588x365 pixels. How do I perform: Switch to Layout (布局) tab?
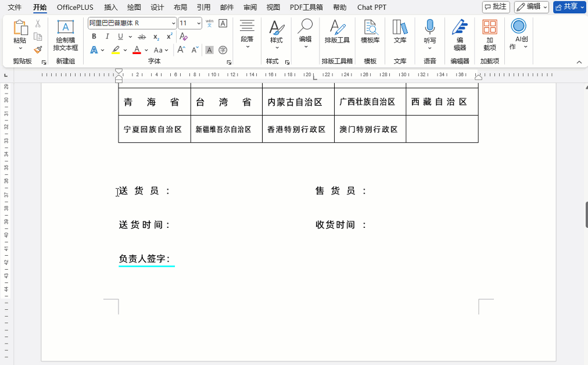180,7
